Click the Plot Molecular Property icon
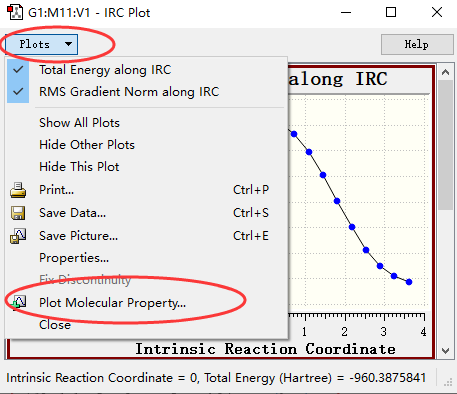The width and height of the screenshot is (457, 394). [18, 303]
